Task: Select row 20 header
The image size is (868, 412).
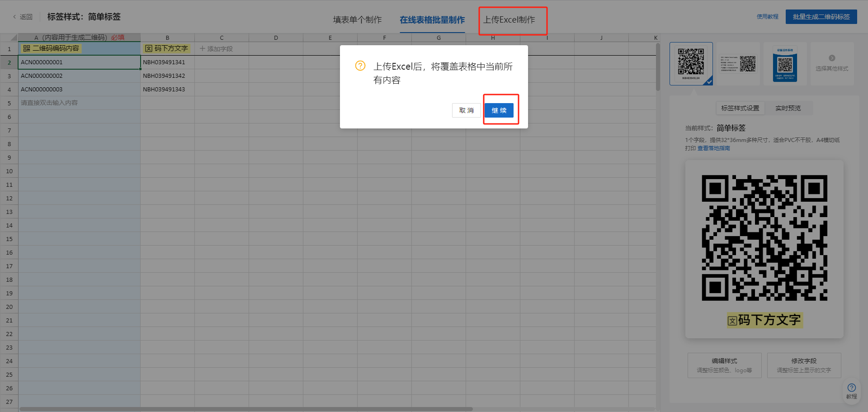Action: pyautogui.click(x=9, y=307)
